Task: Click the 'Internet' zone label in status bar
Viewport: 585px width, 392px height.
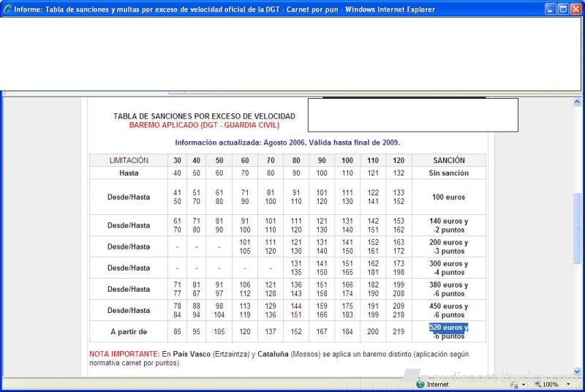Action: tap(437, 385)
